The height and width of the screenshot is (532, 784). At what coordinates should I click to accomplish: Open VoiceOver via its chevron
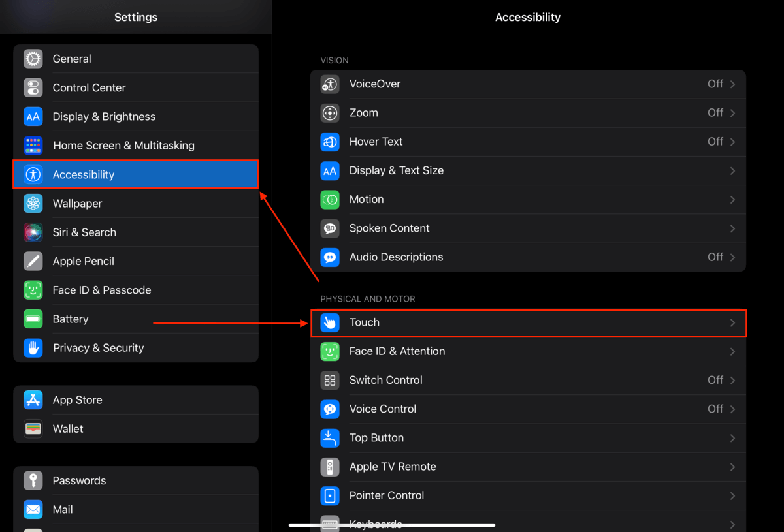pyautogui.click(x=733, y=84)
